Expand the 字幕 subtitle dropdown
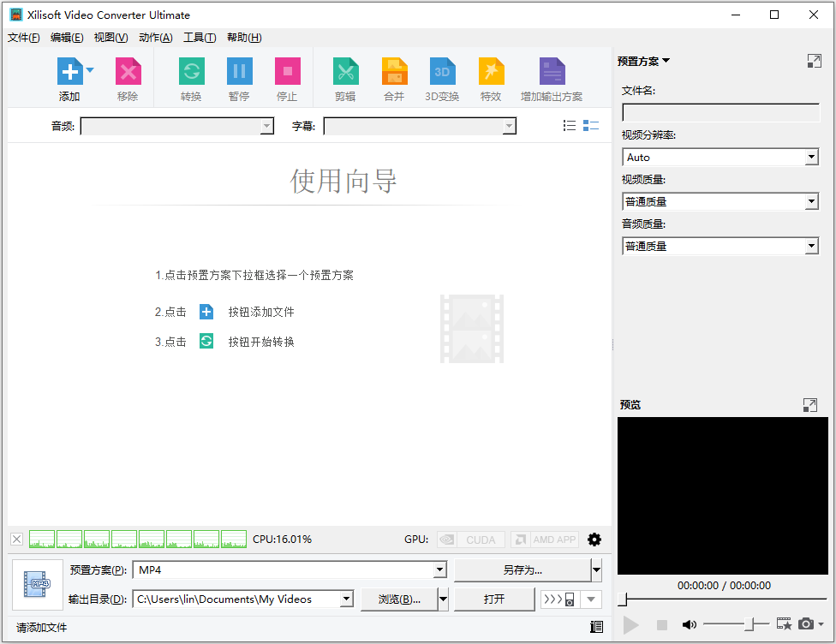 click(509, 127)
